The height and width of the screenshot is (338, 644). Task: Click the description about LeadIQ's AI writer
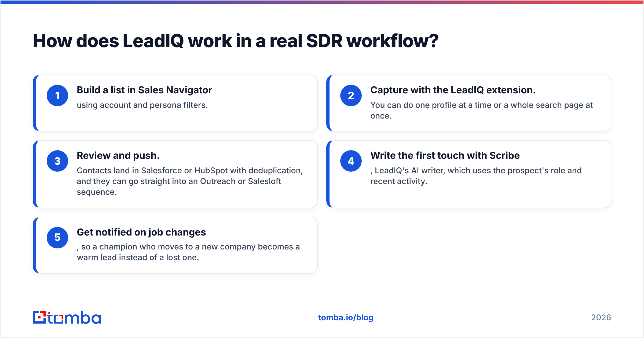coord(476,176)
